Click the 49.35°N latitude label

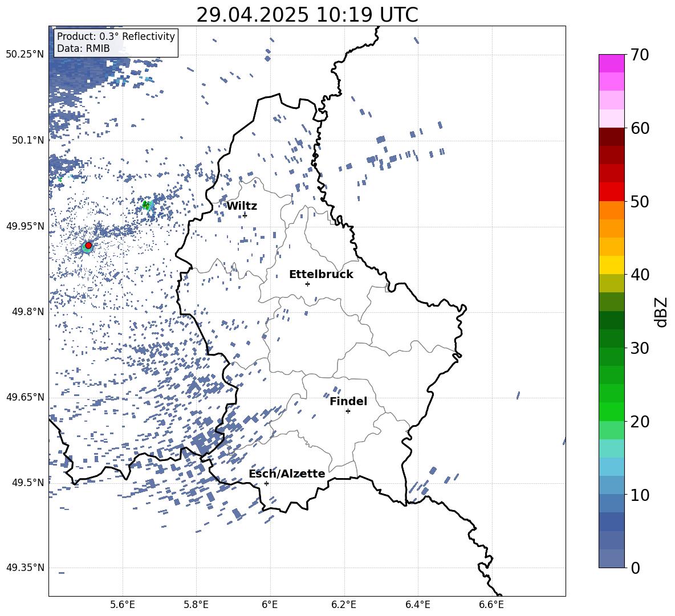click(25, 568)
